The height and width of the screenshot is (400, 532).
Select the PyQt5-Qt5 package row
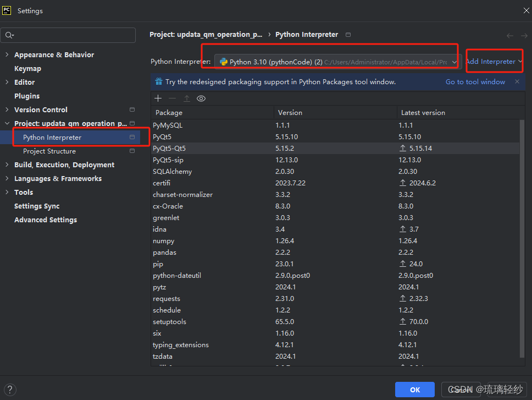coord(335,149)
